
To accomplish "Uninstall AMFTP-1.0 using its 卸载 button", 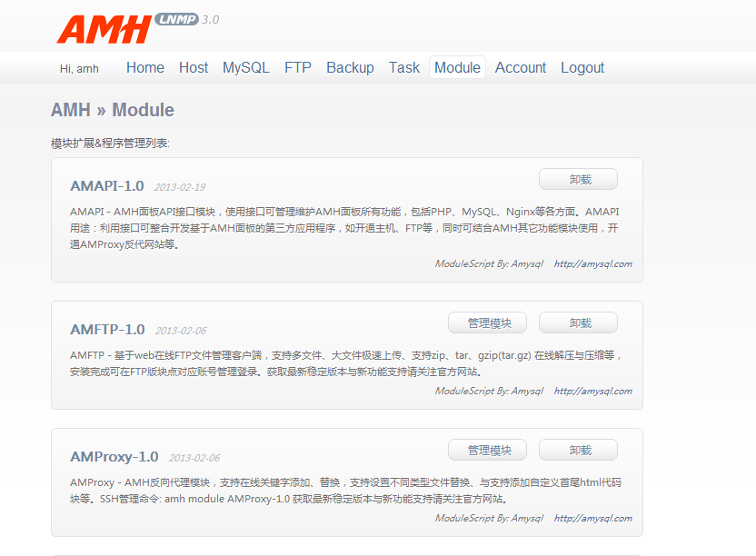I will point(578,323).
